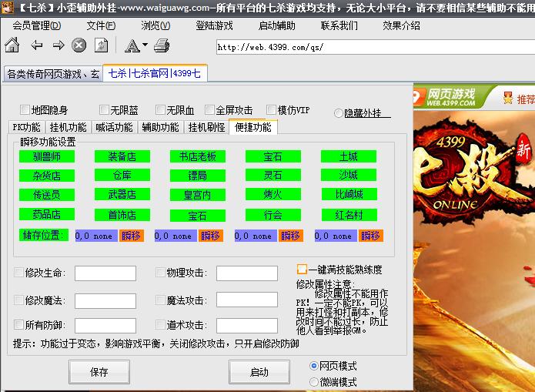Click the 物理攻击 value input field
The image size is (535, 392).
coord(246,273)
